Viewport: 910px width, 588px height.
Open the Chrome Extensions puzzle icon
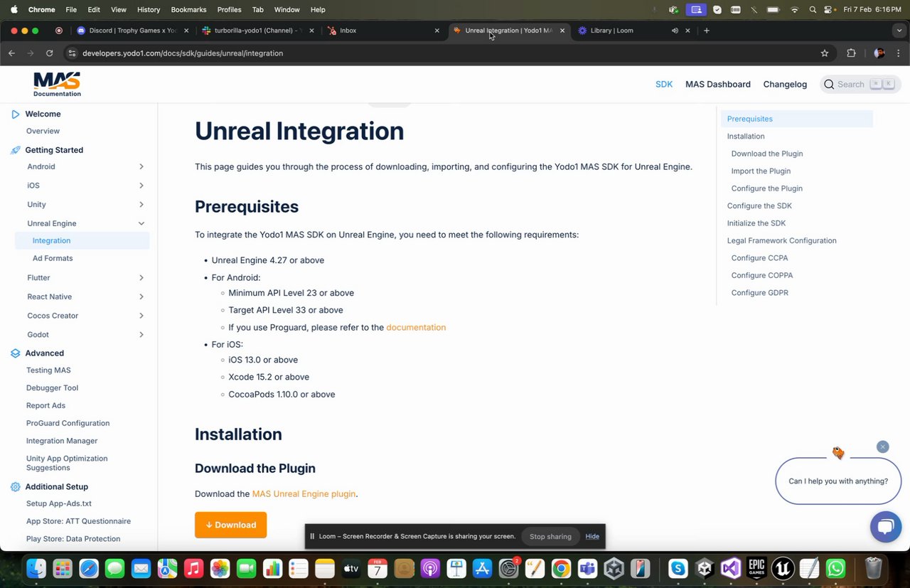pyautogui.click(x=851, y=53)
